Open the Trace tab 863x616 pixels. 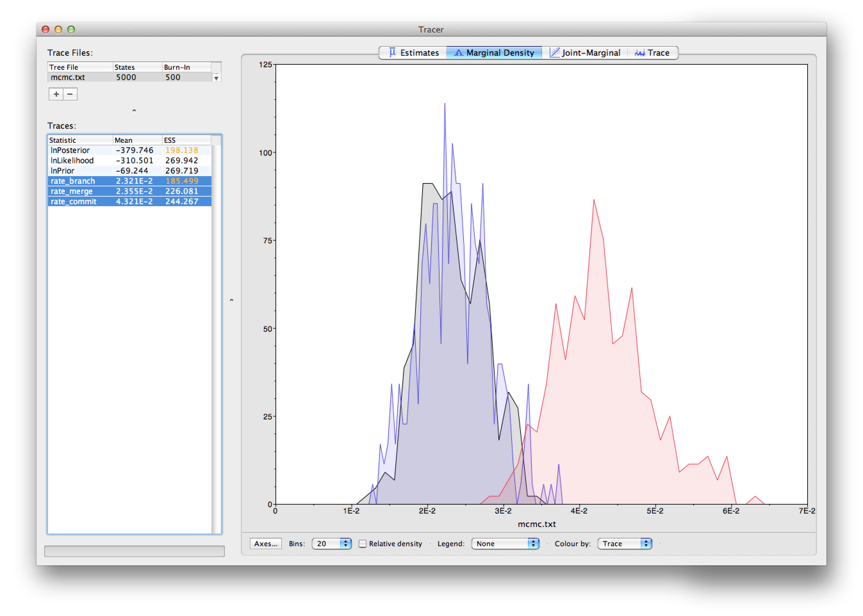click(x=652, y=53)
